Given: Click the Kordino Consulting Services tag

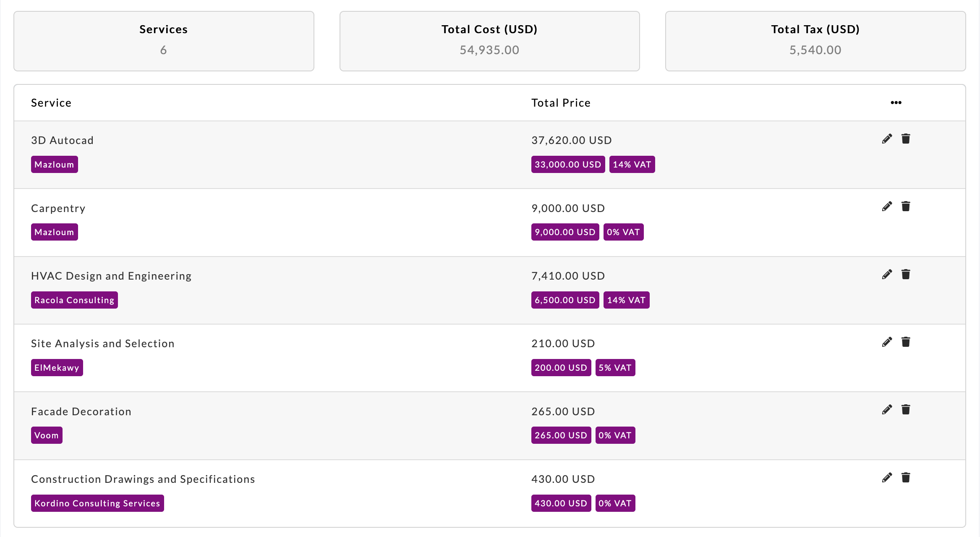Looking at the screenshot, I should point(97,503).
